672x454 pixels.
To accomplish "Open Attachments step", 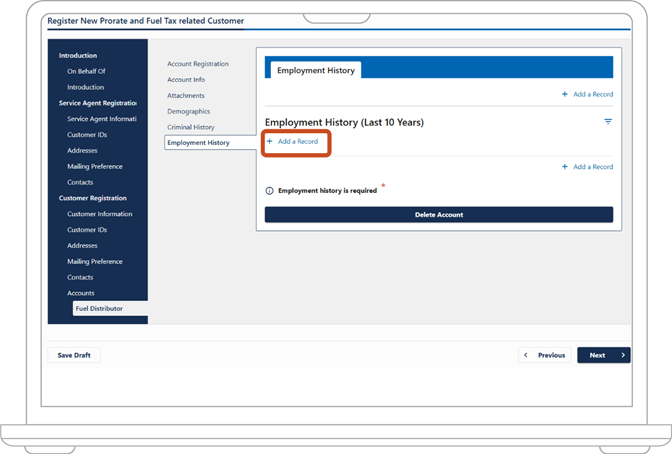I will [x=186, y=96].
